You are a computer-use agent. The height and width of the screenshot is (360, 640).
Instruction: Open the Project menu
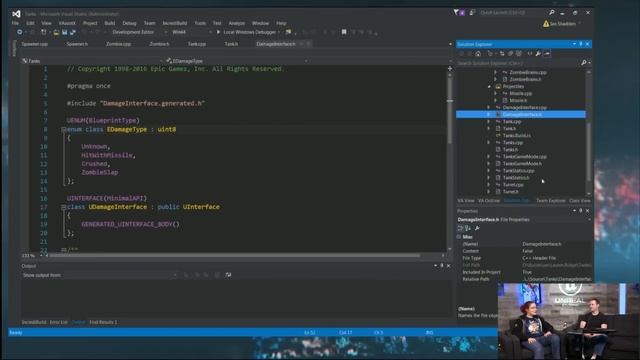[x=90, y=23]
